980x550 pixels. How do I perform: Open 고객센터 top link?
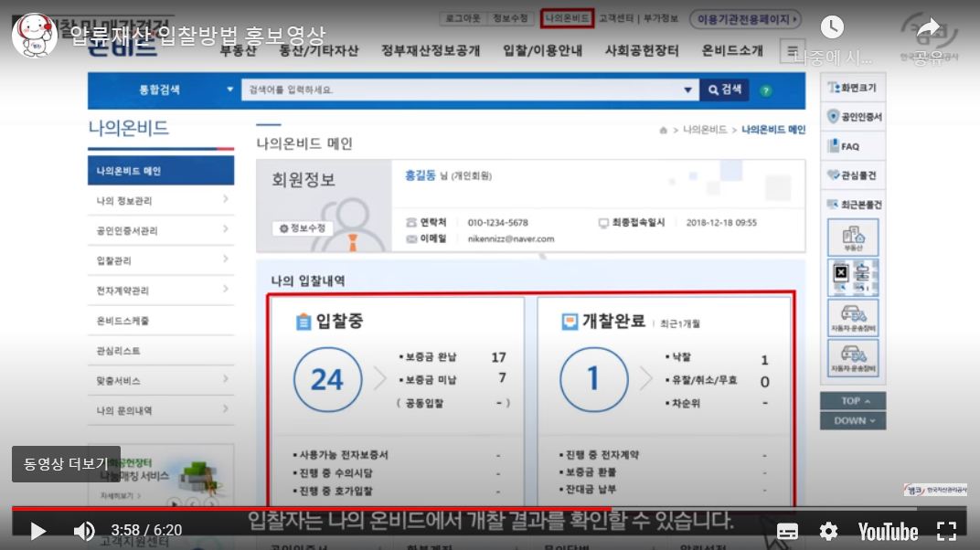click(x=615, y=18)
